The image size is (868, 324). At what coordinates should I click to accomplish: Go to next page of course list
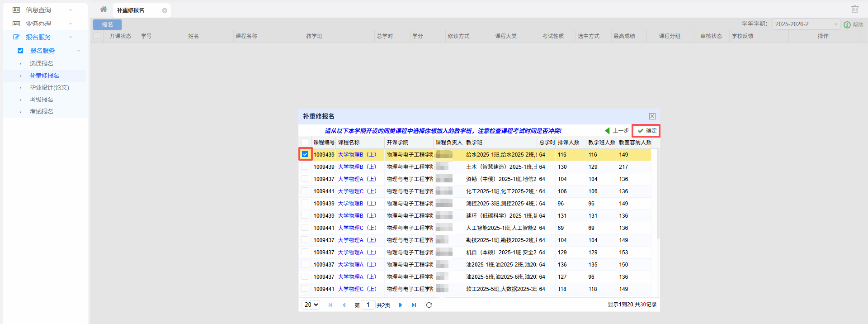[401, 305]
